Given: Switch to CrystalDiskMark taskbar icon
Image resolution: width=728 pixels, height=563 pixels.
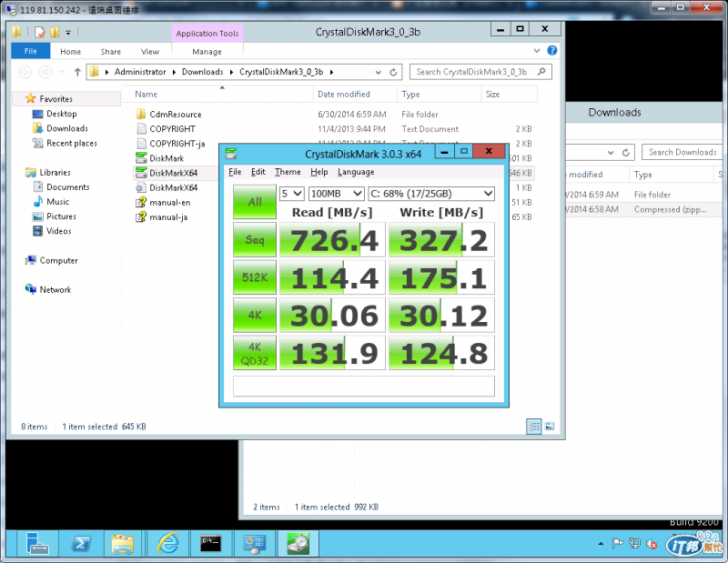Looking at the screenshot, I should 298,544.
